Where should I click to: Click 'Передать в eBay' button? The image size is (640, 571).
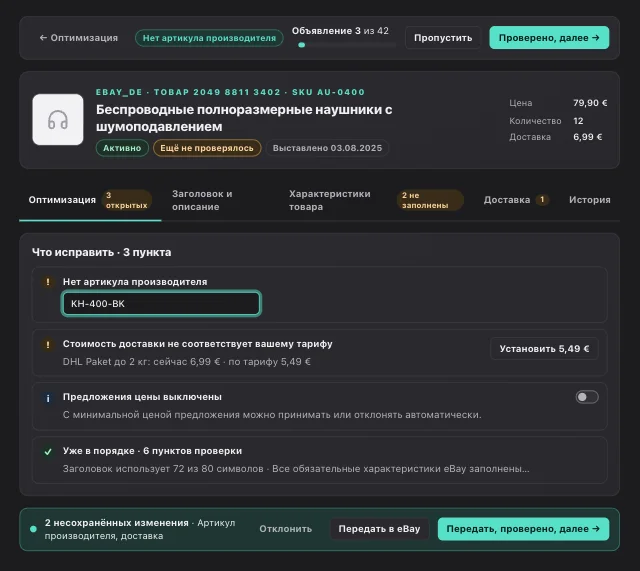pyautogui.click(x=379, y=529)
